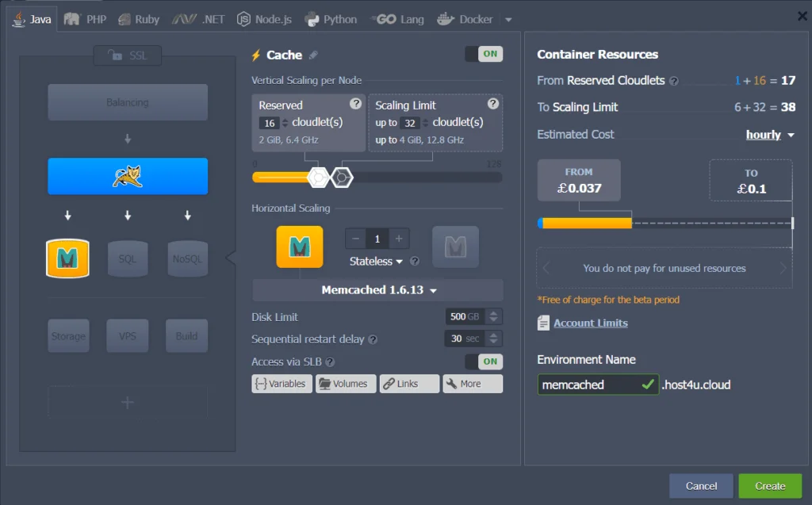The image size is (812, 505).
Task: Click the Reserved cloudlets value field
Action: (x=270, y=123)
